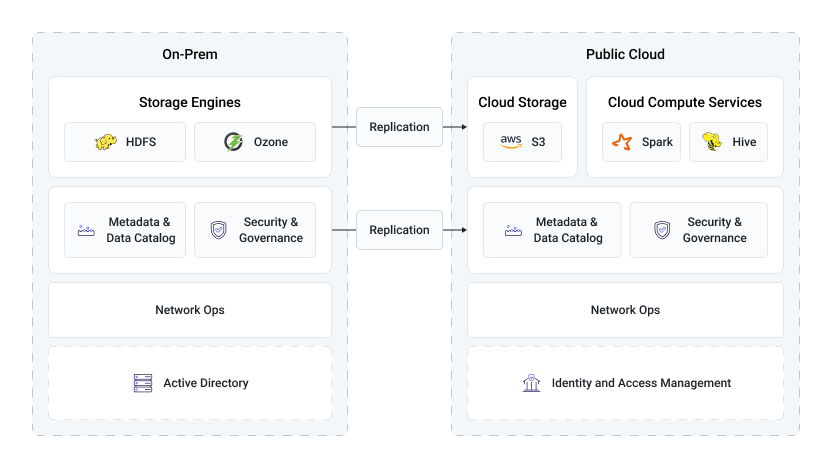This screenshot has width=832, height=468.
Task: Click the Public Cloud Metadata & Data Catalog icon
Action: (513, 230)
